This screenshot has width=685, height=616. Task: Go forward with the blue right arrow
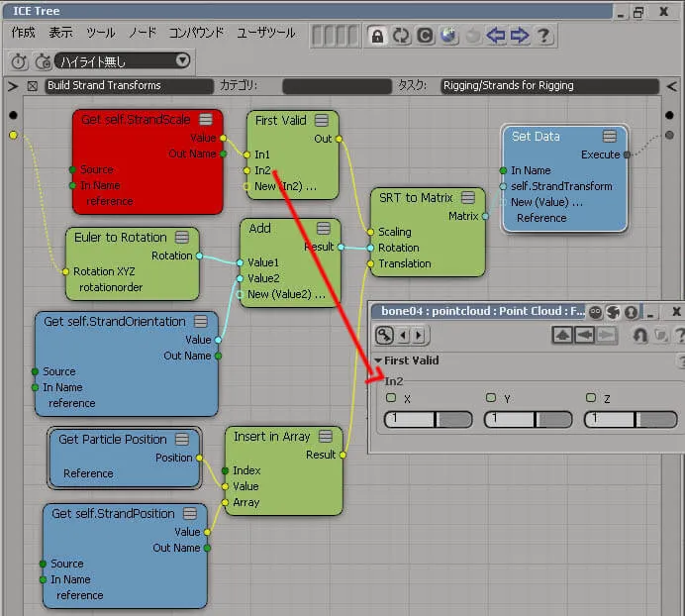tap(520, 35)
